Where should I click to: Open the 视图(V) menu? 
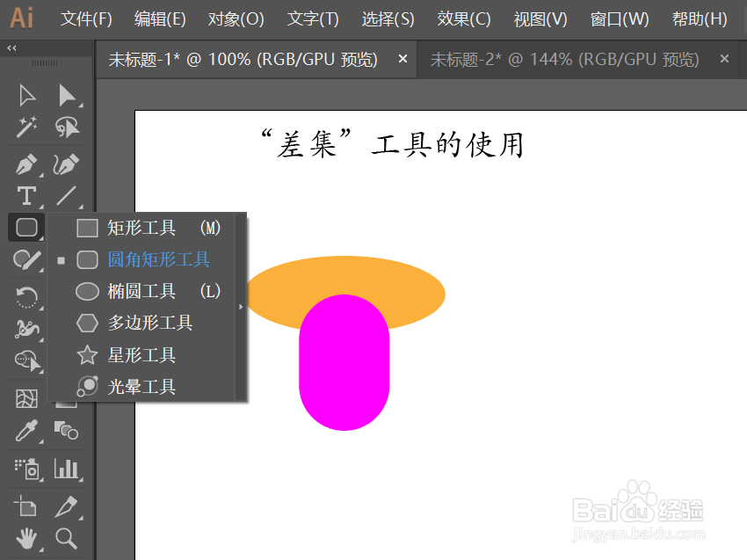pyautogui.click(x=540, y=19)
